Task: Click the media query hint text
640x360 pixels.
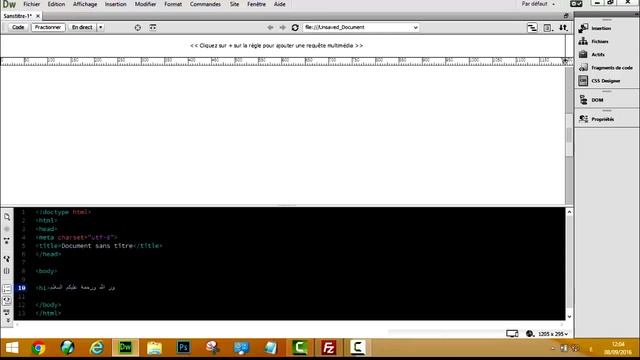Action: (x=276, y=45)
